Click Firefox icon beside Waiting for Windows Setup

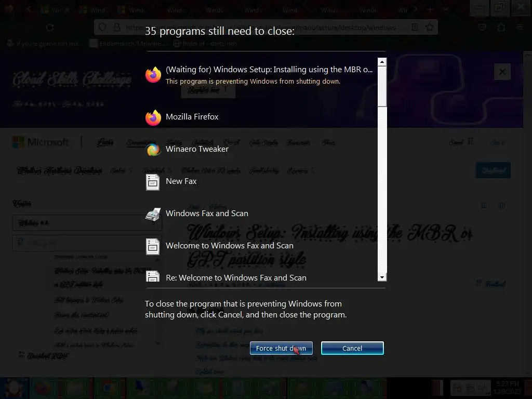[x=153, y=75]
